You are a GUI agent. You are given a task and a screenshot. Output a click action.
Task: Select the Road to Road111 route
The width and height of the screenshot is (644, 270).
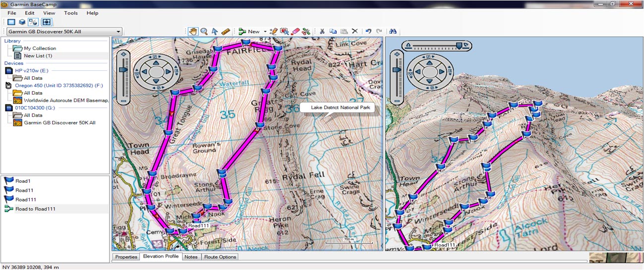coord(35,209)
